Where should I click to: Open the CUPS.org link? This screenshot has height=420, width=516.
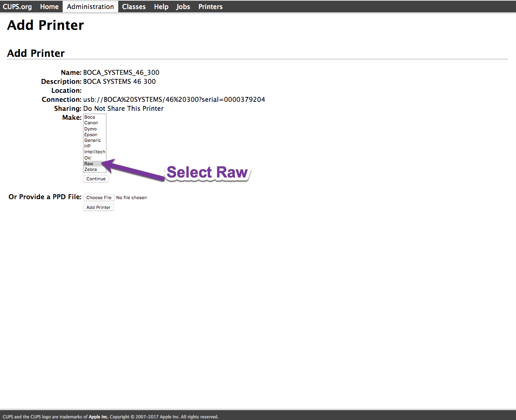pos(17,7)
